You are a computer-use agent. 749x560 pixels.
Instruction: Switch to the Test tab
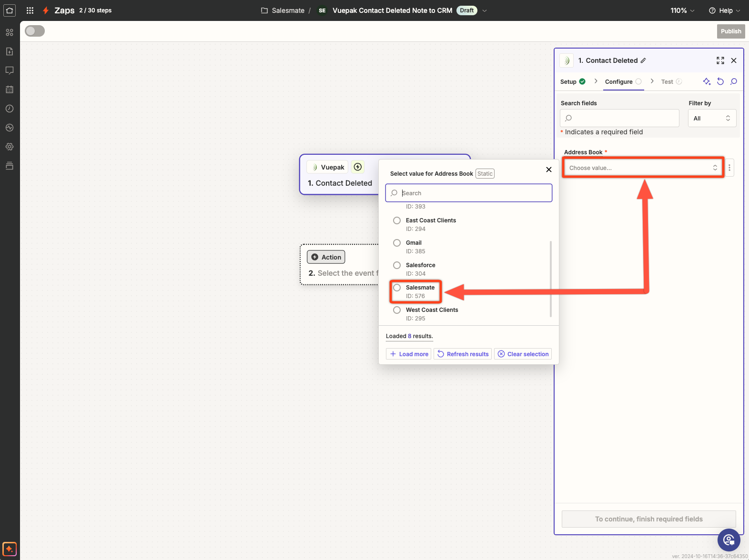pyautogui.click(x=667, y=82)
